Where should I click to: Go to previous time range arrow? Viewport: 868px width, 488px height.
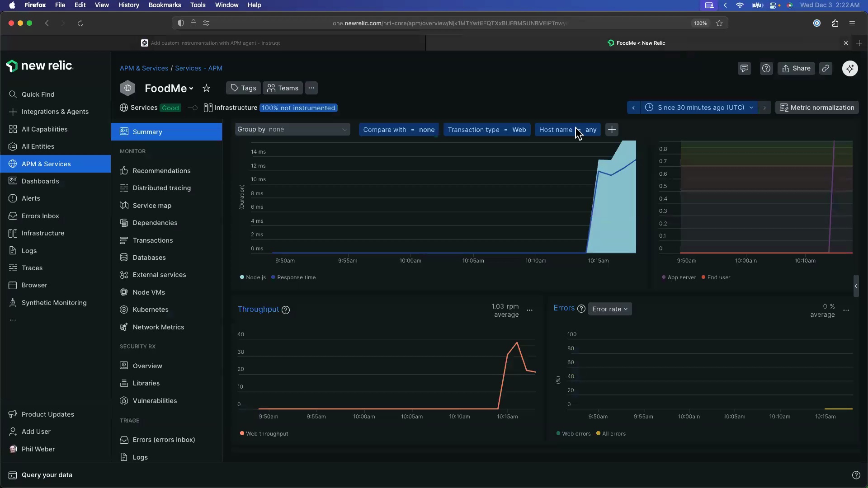pos(633,108)
